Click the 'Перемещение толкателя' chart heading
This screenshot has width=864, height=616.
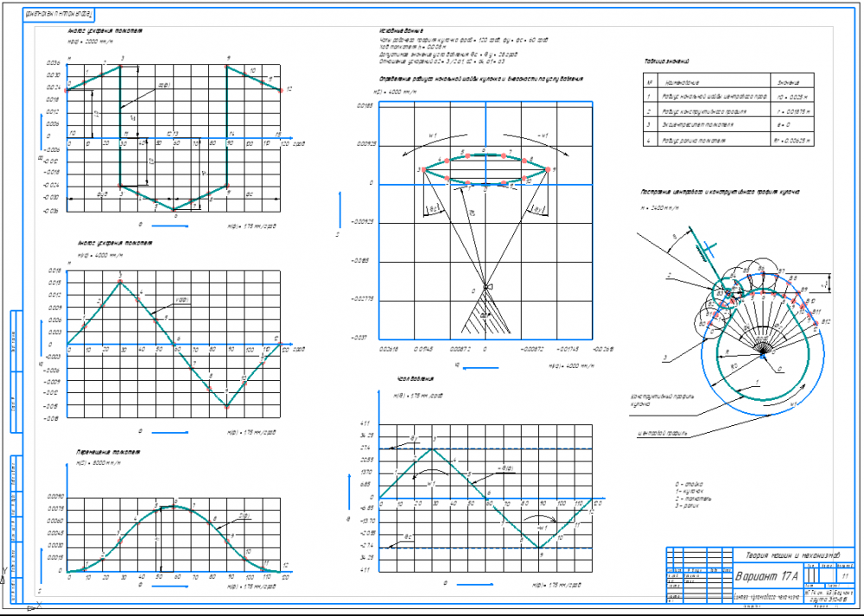[108, 452]
